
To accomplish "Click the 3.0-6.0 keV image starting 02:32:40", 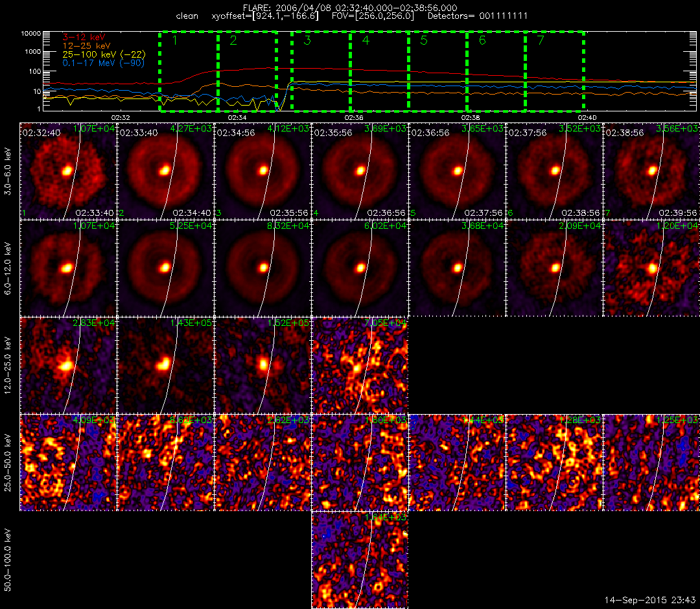I will coord(68,171).
